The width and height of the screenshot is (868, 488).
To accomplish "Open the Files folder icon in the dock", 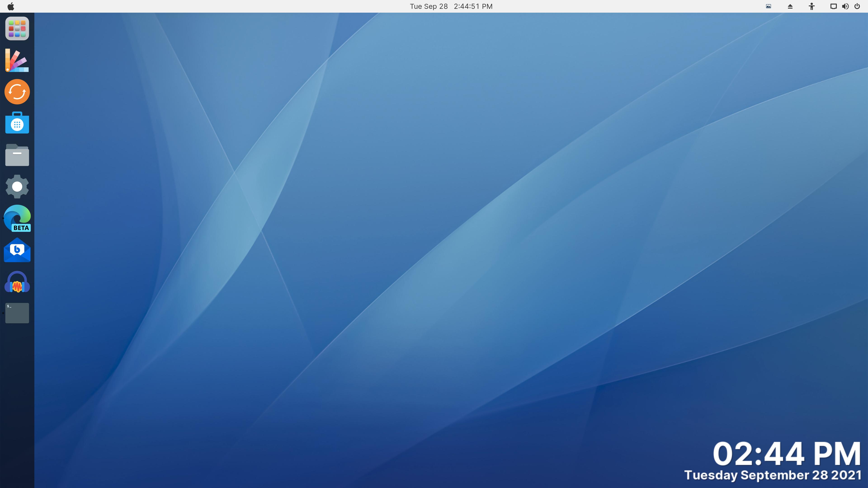I will tap(17, 155).
